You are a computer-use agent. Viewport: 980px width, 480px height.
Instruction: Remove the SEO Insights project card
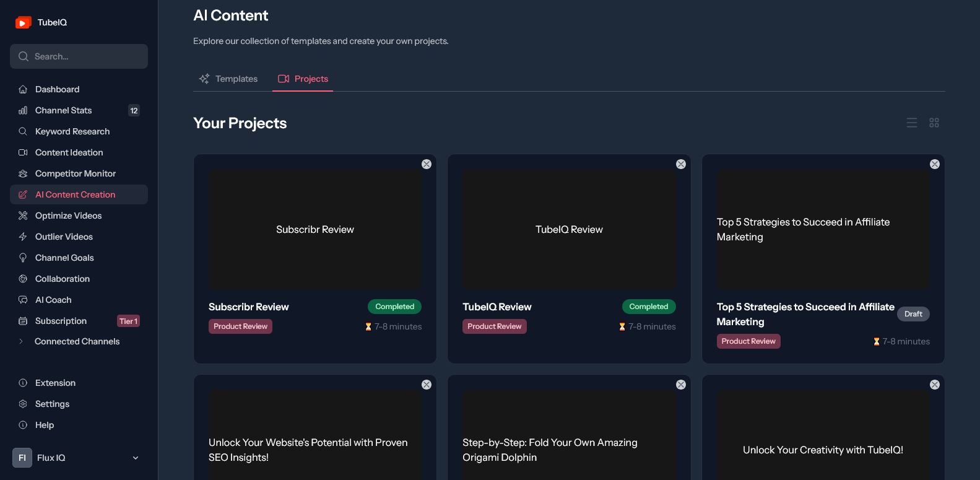point(427,385)
